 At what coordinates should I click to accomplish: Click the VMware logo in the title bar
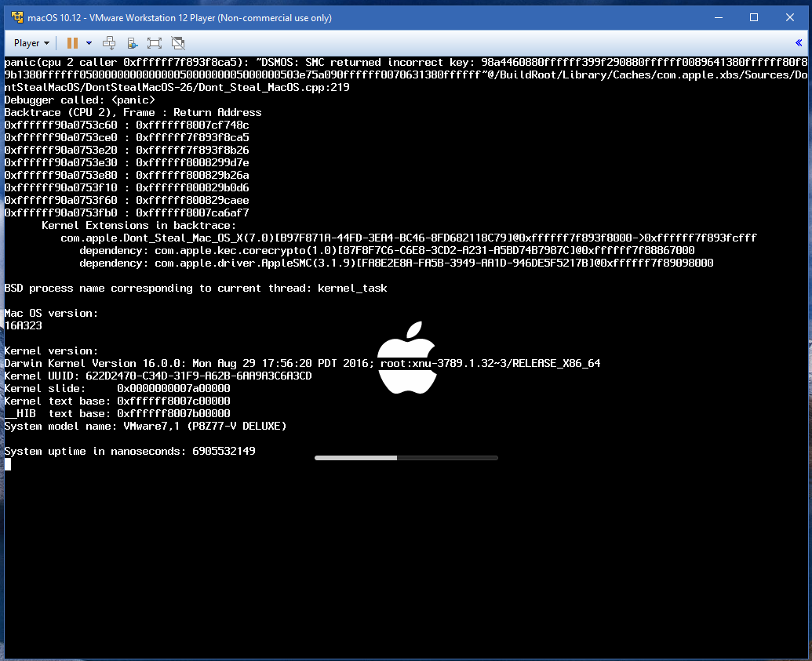click(x=17, y=17)
